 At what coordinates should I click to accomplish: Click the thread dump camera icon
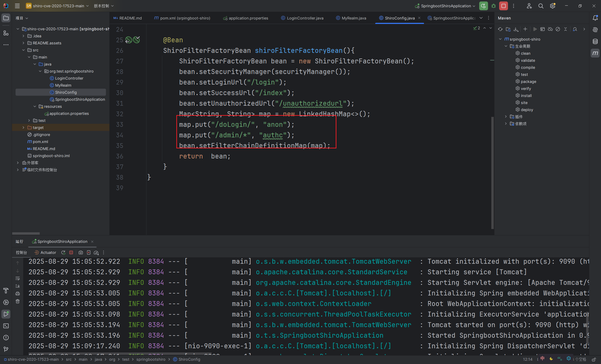coord(81,252)
